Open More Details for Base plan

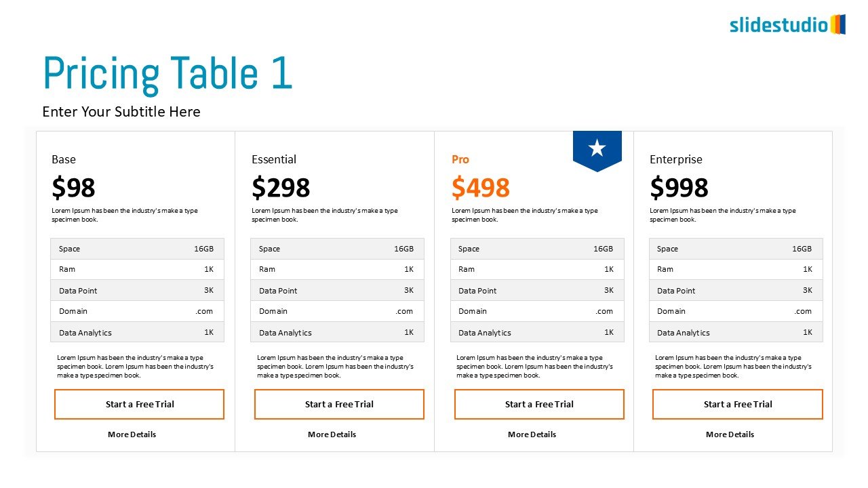(132, 434)
